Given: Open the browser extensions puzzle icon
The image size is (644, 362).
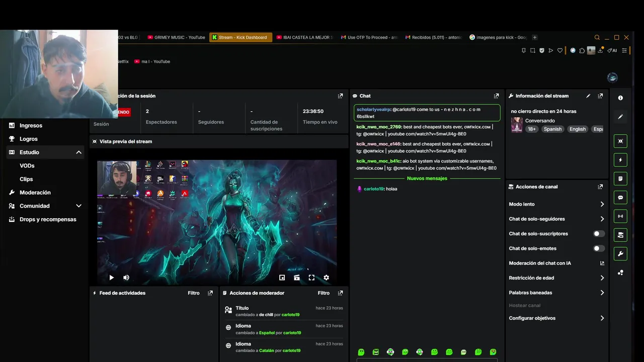Looking at the screenshot, I should 582,50.
